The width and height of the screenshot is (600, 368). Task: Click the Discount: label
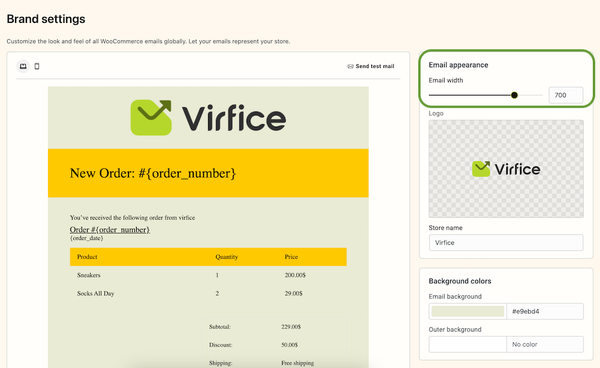click(x=220, y=345)
